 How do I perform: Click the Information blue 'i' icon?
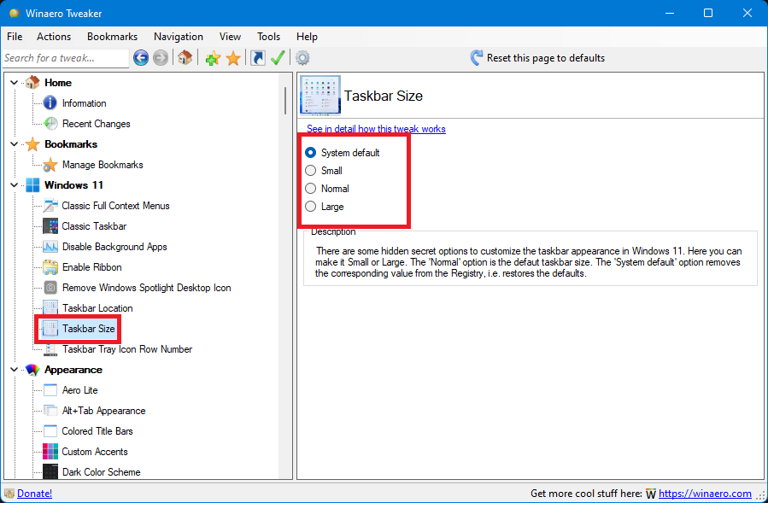point(50,102)
